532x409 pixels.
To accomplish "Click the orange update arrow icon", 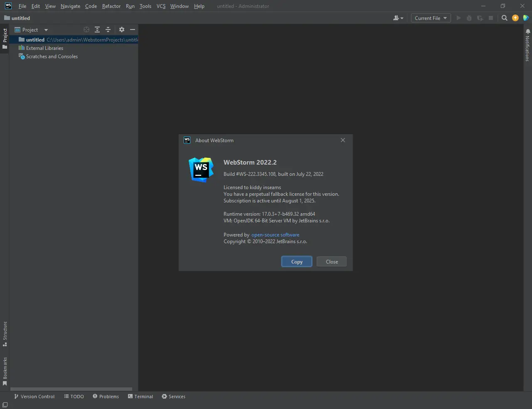I will [x=515, y=18].
